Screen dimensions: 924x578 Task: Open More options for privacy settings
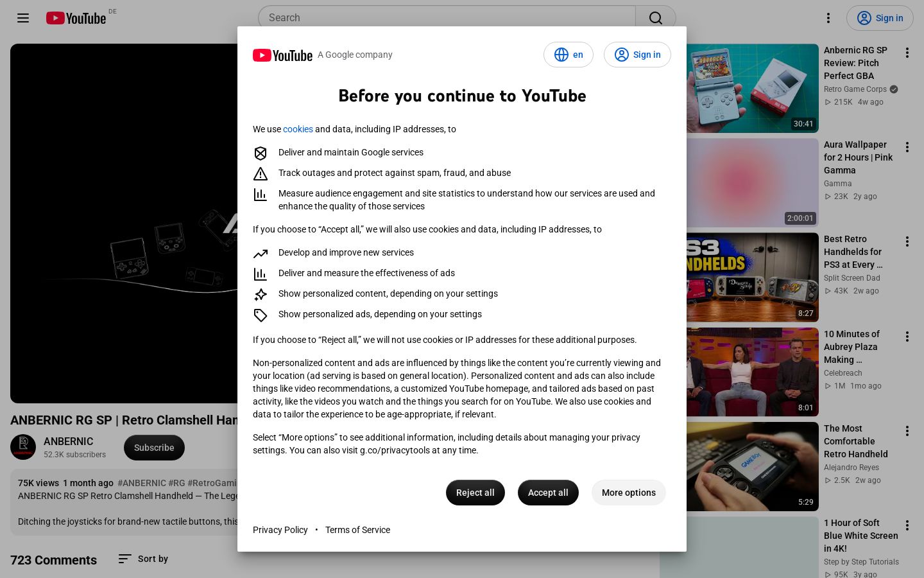coord(629,493)
